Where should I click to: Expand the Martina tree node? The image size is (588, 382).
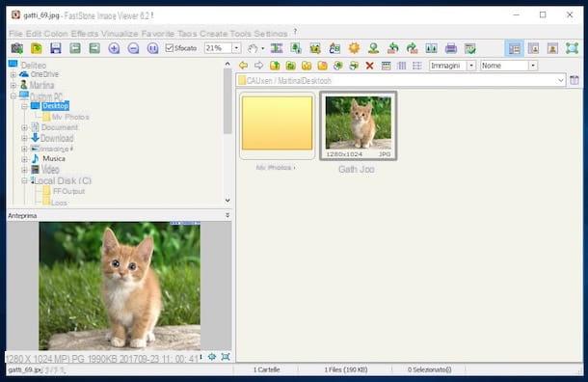click(13, 86)
